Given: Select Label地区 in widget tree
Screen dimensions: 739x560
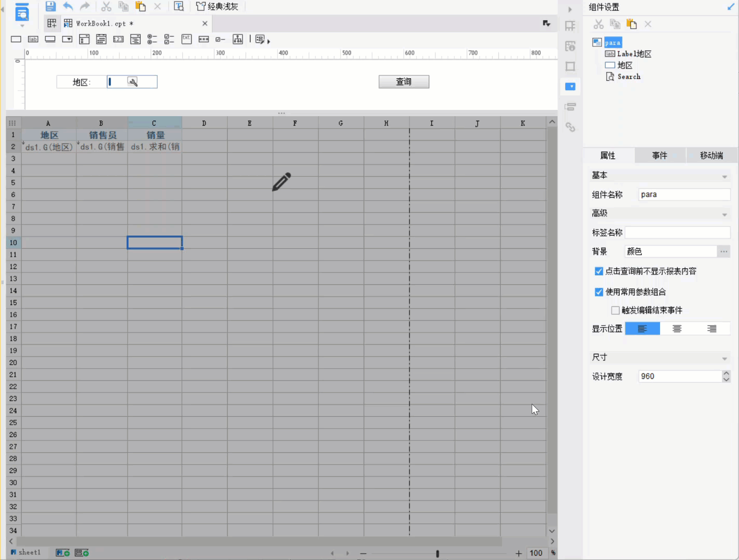Looking at the screenshot, I should [x=634, y=54].
